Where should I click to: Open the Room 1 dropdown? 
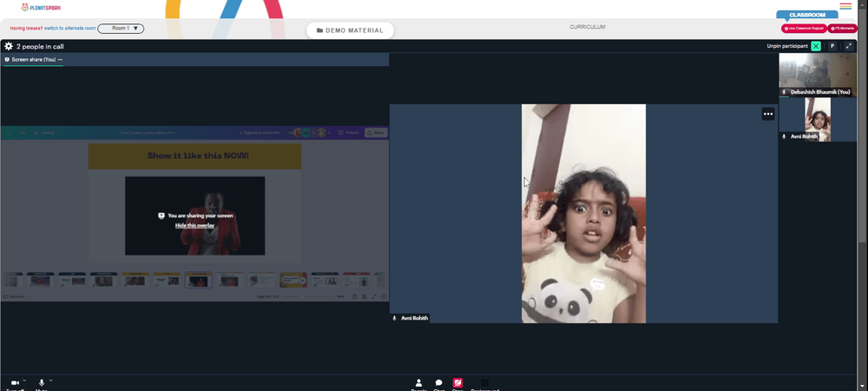tap(121, 29)
